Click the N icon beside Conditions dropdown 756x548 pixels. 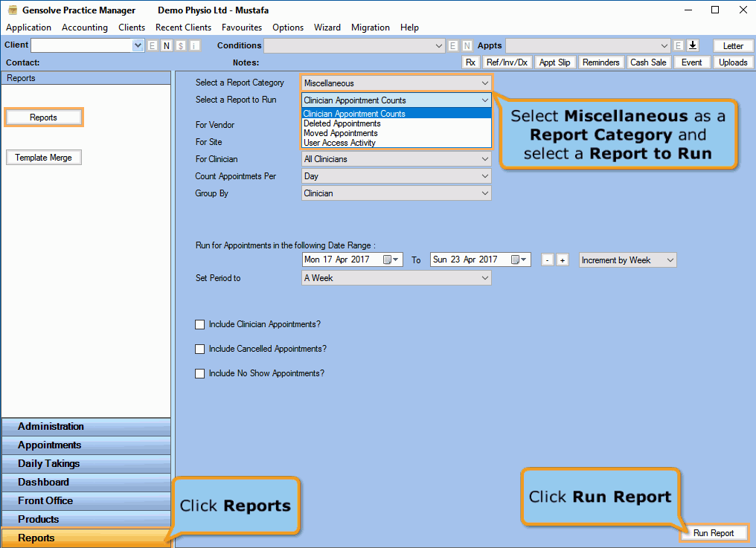click(467, 46)
